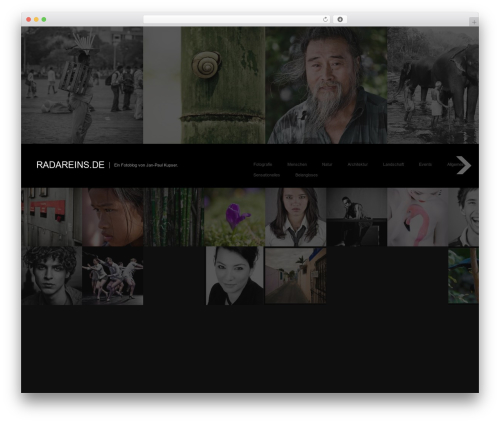Advance the slider with the large right chevron
This screenshot has width=500, height=423.
click(x=463, y=165)
